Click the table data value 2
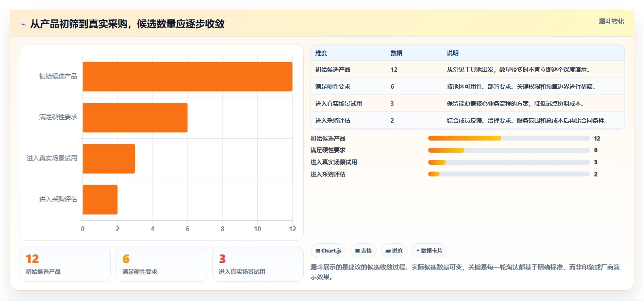 pos(392,121)
